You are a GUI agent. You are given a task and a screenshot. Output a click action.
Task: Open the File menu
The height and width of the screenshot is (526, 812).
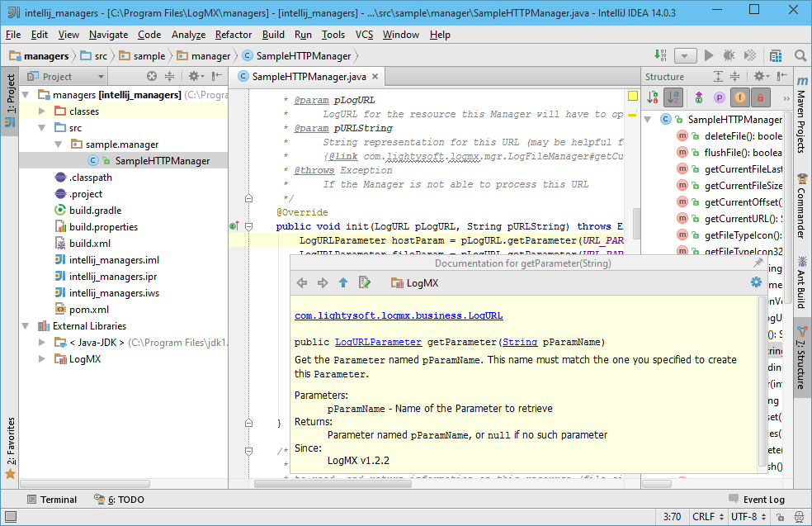[13, 34]
